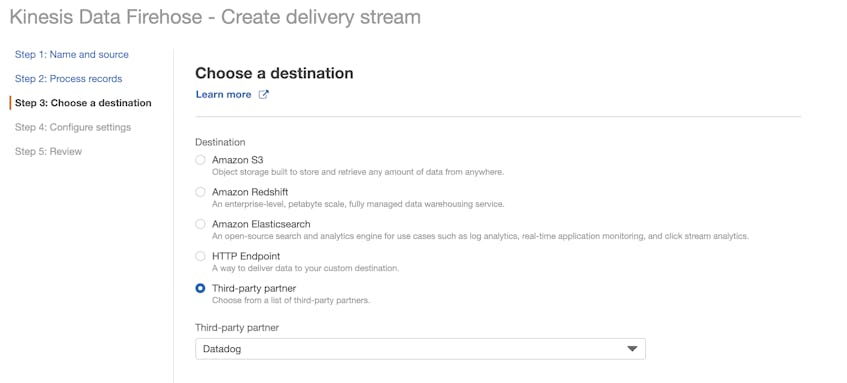
Task: Click the HTTP Endpoint label text
Action: [x=246, y=256]
